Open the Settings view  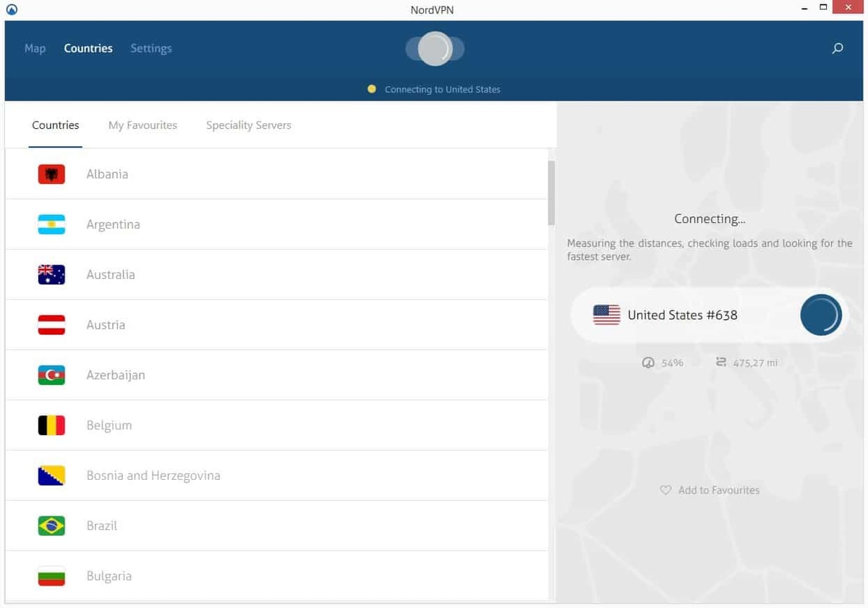pyautogui.click(x=151, y=48)
